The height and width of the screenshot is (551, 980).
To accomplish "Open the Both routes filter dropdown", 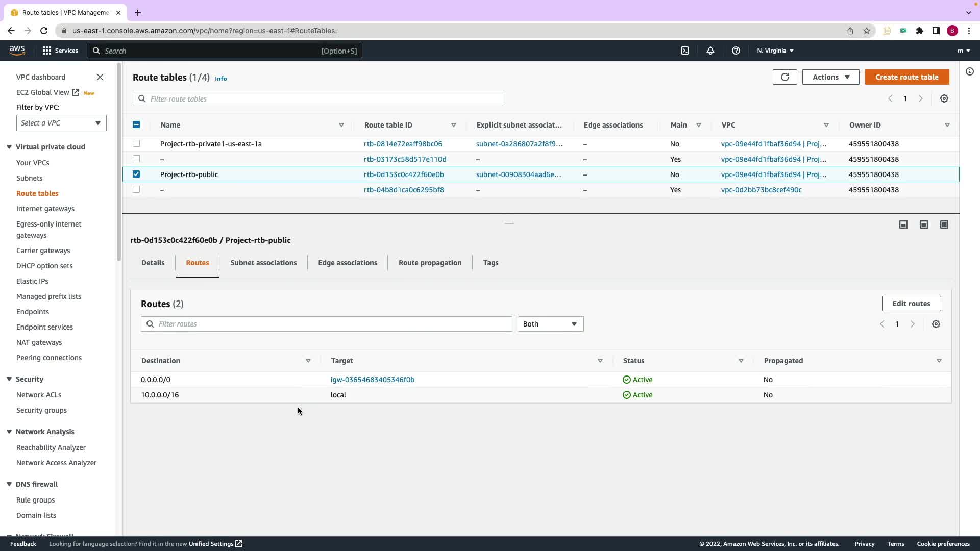I will coord(550,324).
